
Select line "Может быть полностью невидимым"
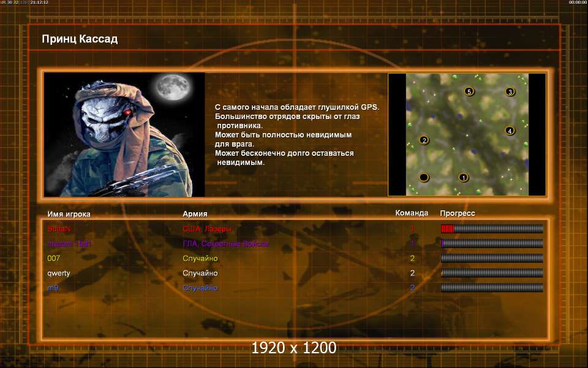tap(283, 135)
